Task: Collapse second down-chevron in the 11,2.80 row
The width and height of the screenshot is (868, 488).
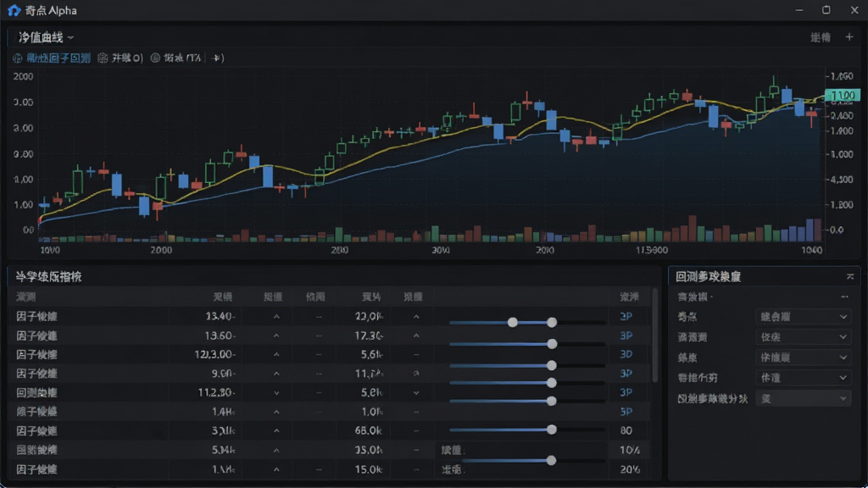Action: click(416, 393)
